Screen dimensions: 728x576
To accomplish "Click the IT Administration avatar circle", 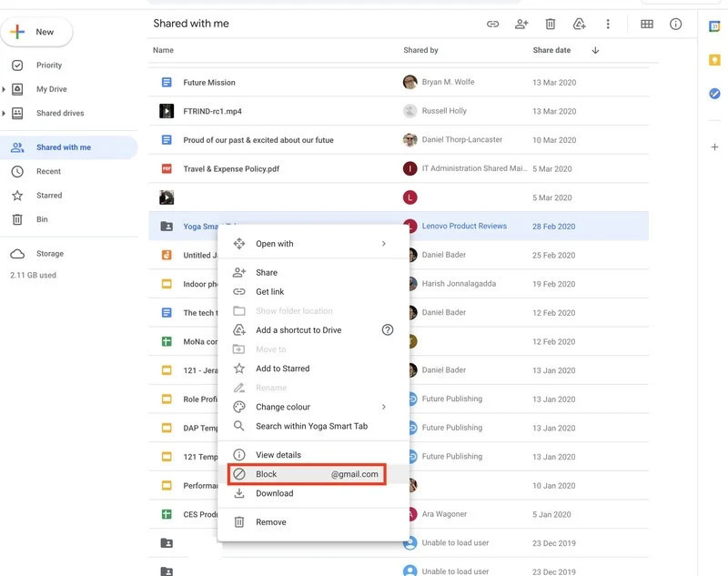I will (410, 168).
